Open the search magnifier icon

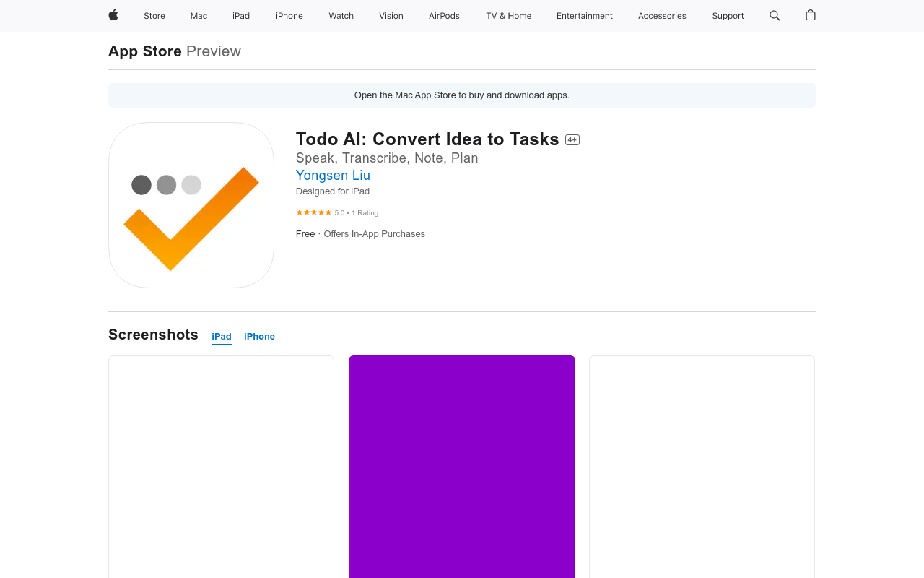pos(775,15)
